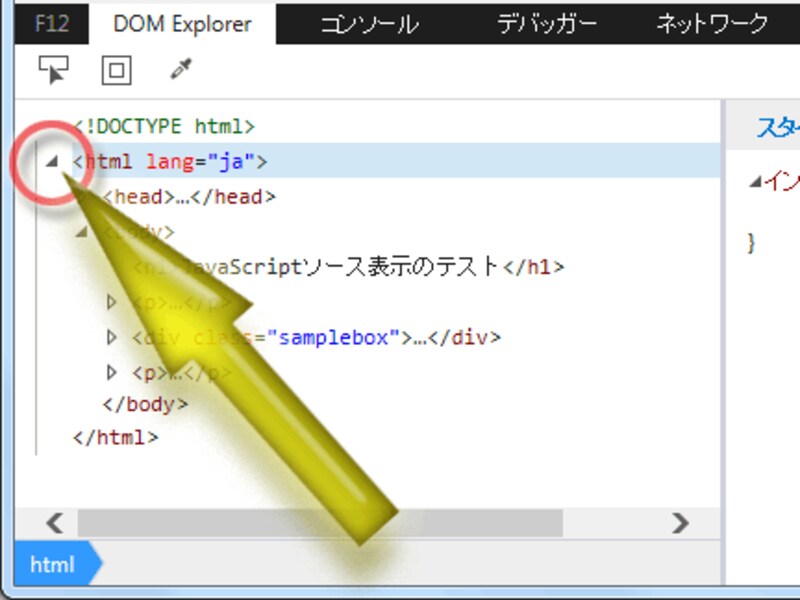Viewport: 800px width, 600px height.
Task: Open the スタイル tab in right pane
Action: [779, 127]
